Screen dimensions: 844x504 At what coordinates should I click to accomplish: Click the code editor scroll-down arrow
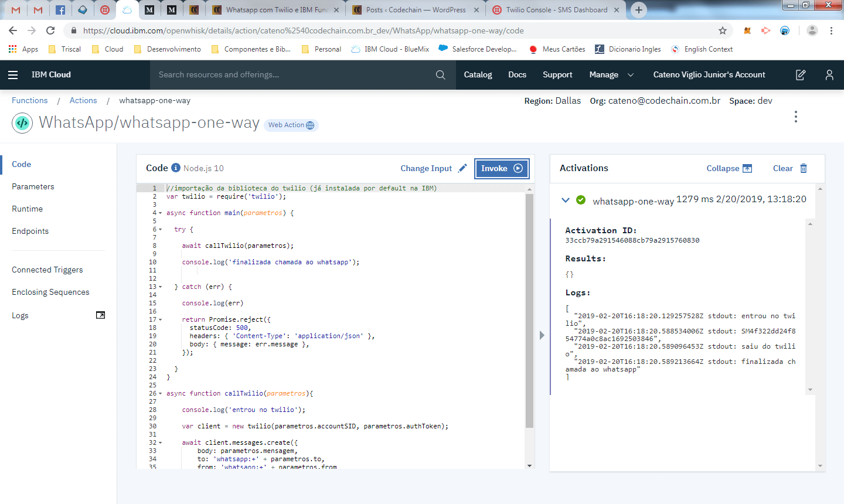coord(530,466)
